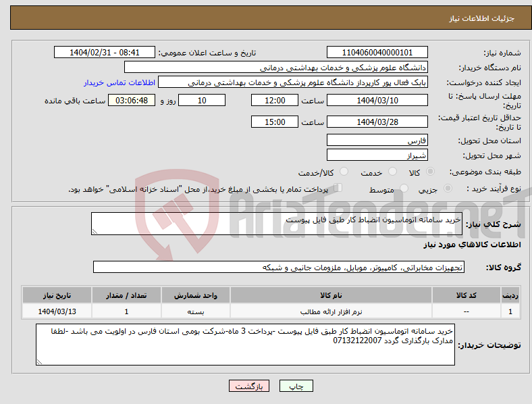This screenshot has height=404, width=532.
Task: Select the جزیی purchase type radio
Action: (448, 188)
